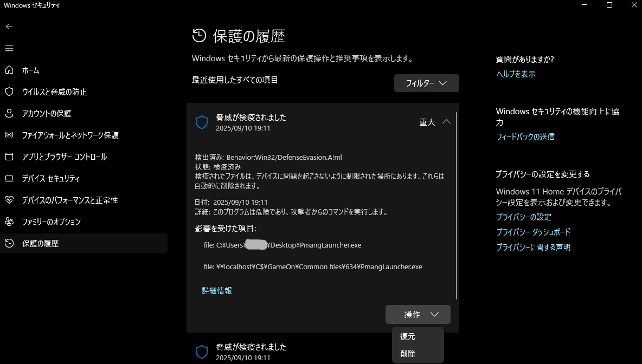Click the Behavior:Win32/DefenseEvasion.A!ml detection text
The width and height of the screenshot is (642, 364).
click(x=284, y=158)
